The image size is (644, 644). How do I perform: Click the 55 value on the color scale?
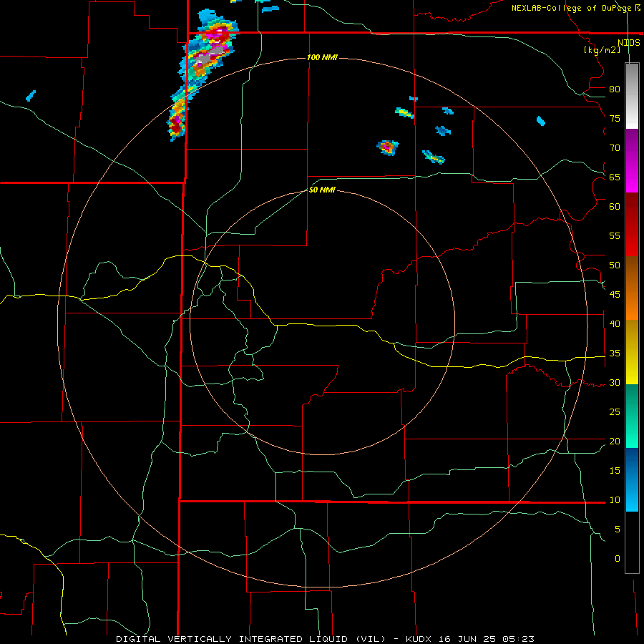tap(615, 235)
